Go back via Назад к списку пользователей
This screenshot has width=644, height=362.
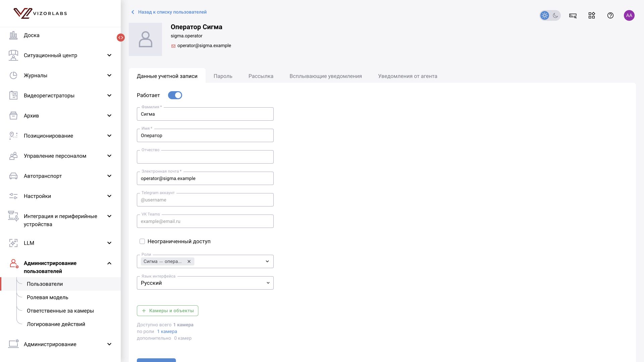pos(169,12)
